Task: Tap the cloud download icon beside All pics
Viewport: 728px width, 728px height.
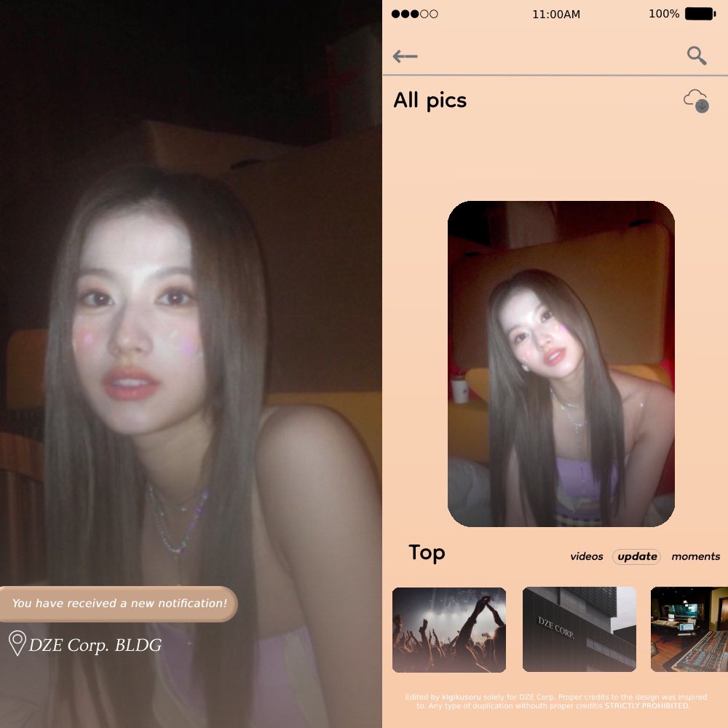Action: [696, 101]
